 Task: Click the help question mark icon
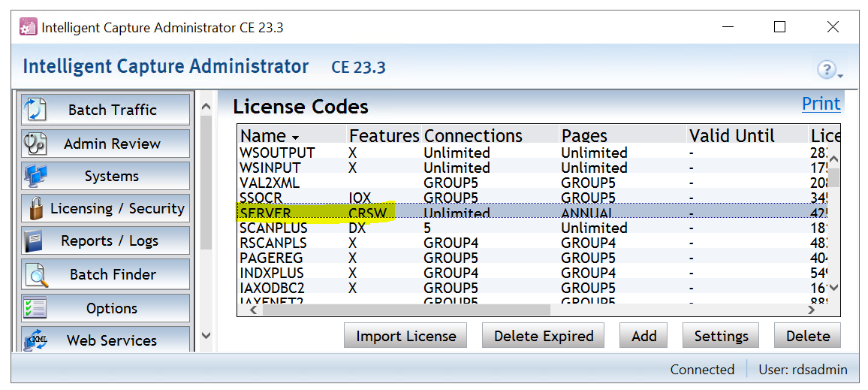click(827, 69)
